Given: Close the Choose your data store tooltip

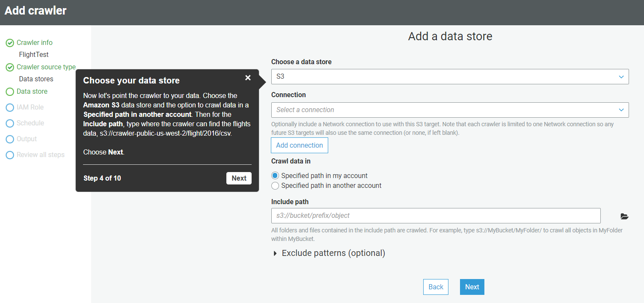Looking at the screenshot, I should tap(248, 78).
